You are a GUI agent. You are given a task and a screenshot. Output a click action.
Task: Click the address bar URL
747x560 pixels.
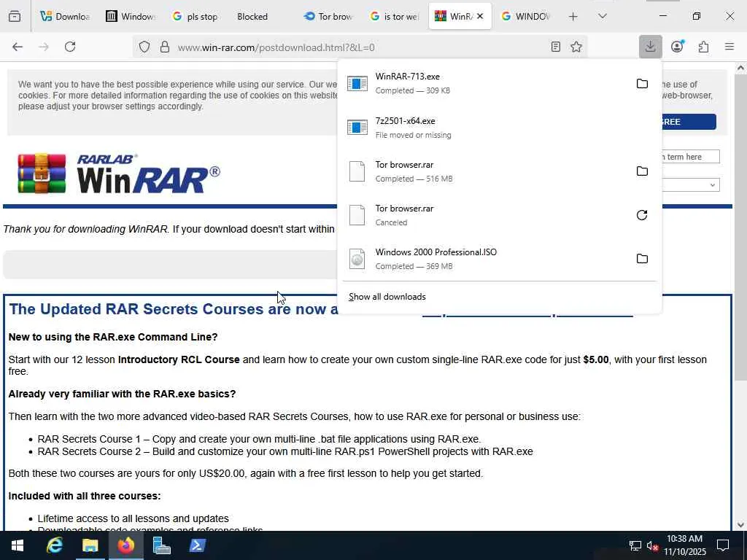pyautogui.click(x=276, y=47)
